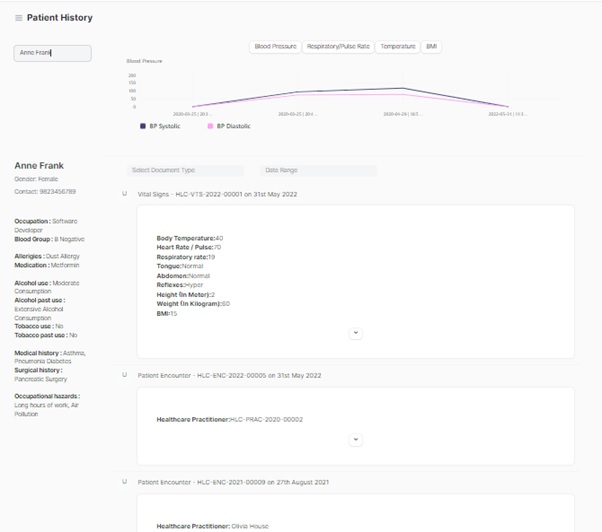The height and width of the screenshot is (532, 602).
Task: Click the avatar icon beside HLC-ENC-2021-00009 encounter
Action: pos(124,482)
